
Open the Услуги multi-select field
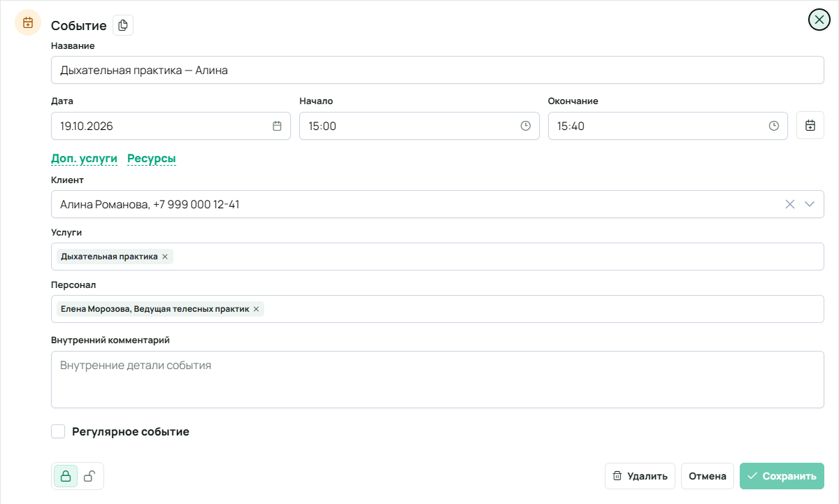tap(438, 257)
